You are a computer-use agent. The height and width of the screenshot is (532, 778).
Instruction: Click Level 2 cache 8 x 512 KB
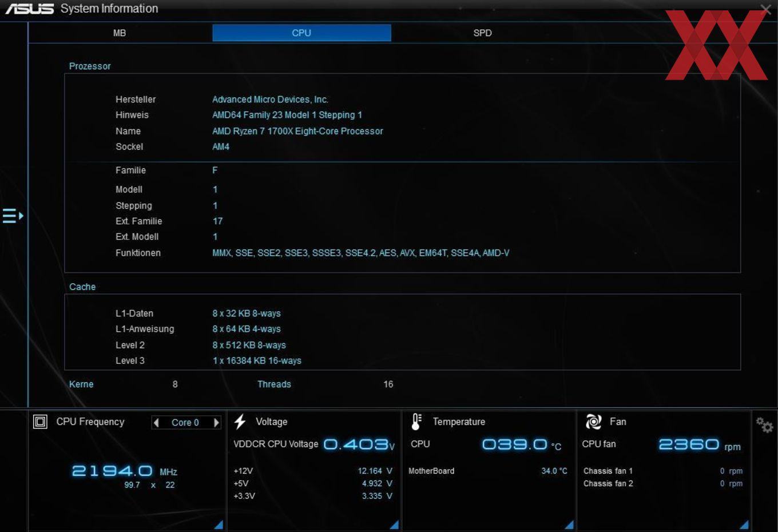coord(249,345)
